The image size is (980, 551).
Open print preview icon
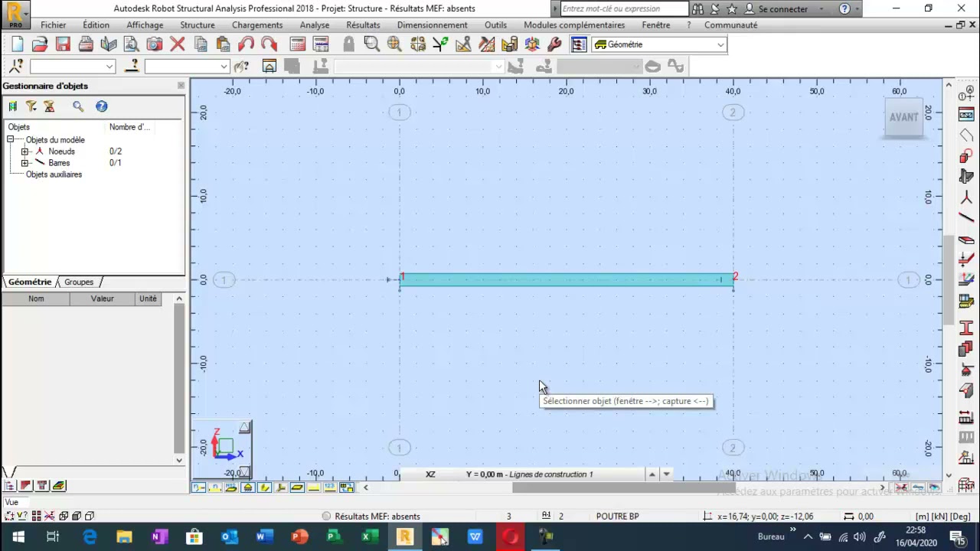click(132, 44)
